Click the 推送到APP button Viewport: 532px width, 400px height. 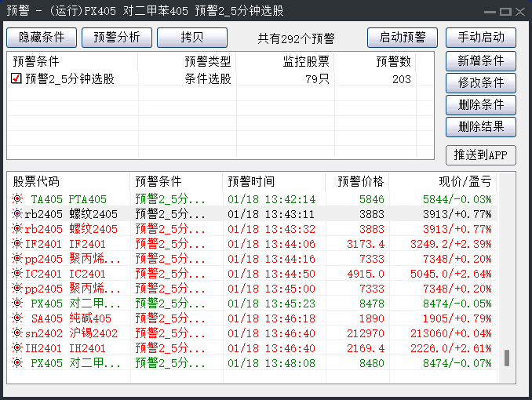(480, 155)
